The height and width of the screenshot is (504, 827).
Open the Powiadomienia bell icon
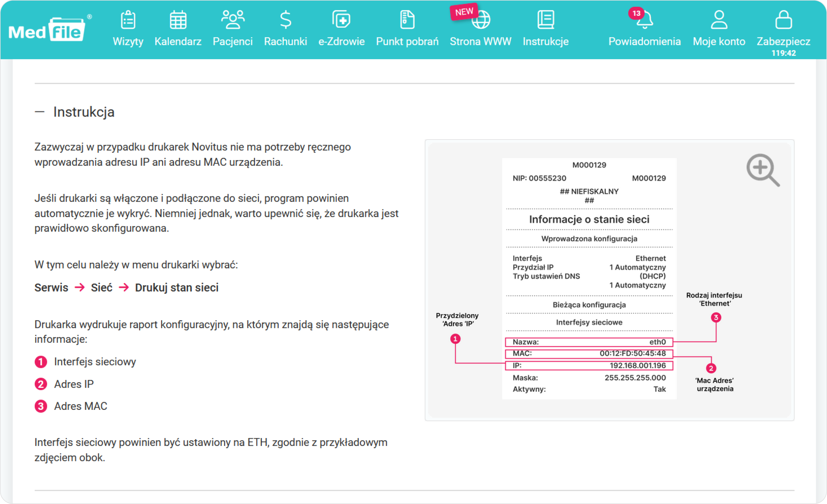(x=645, y=20)
